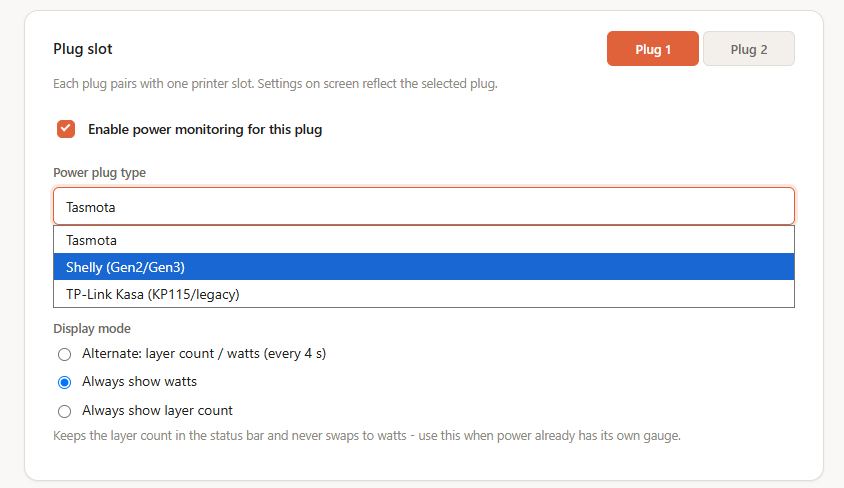
Task: Click the 'Always show layer count' label text
Action: [157, 411]
